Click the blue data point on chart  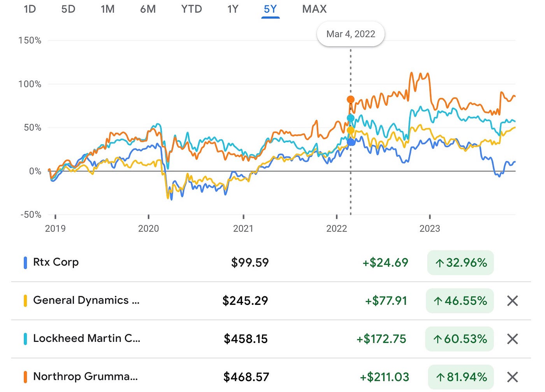(351, 142)
